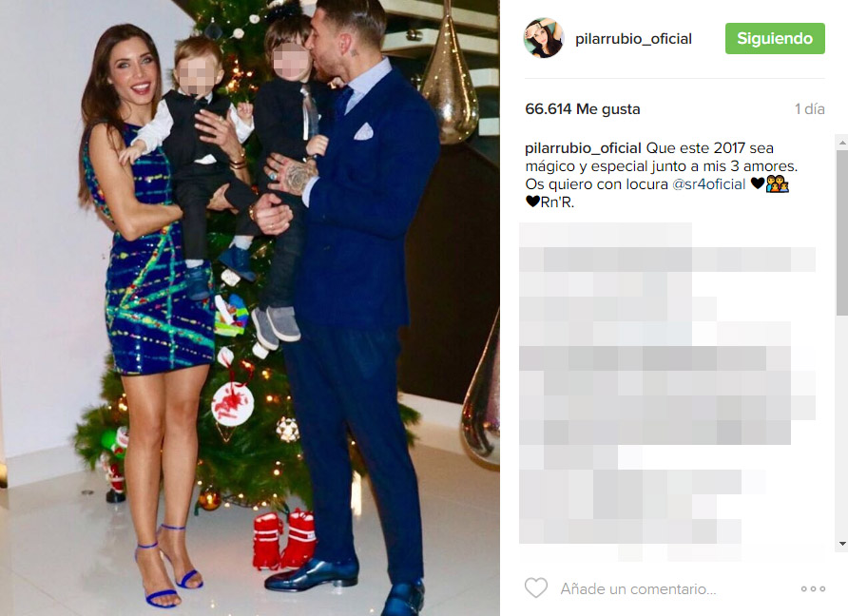
Task: Click the comments scrollbar down arrow
Action: tap(842, 544)
